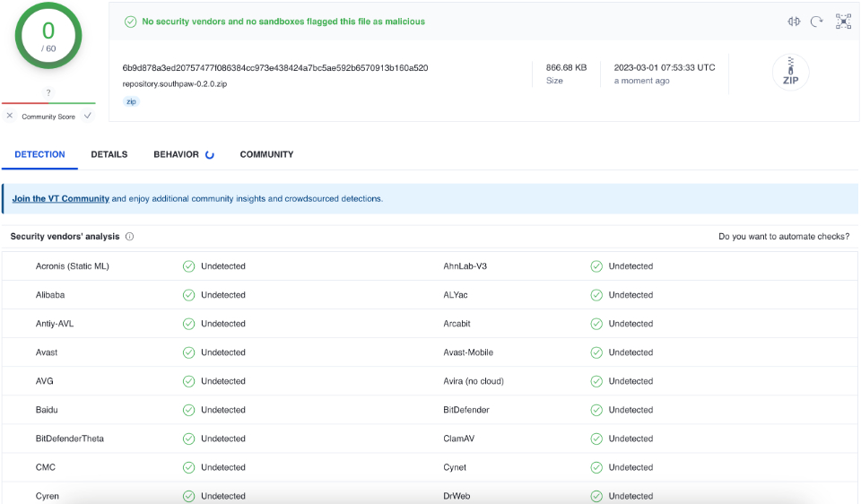Click the ClamAV undetected check icon
The image size is (861, 504).
coord(596,439)
